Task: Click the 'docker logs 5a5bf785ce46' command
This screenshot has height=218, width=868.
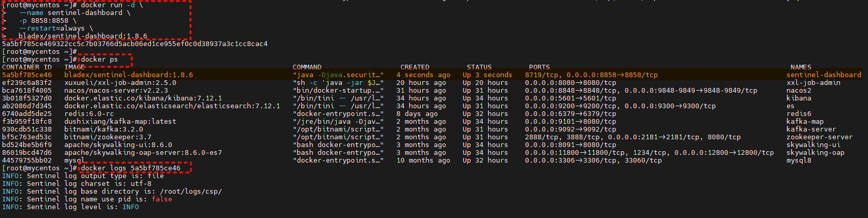Action: [130, 168]
